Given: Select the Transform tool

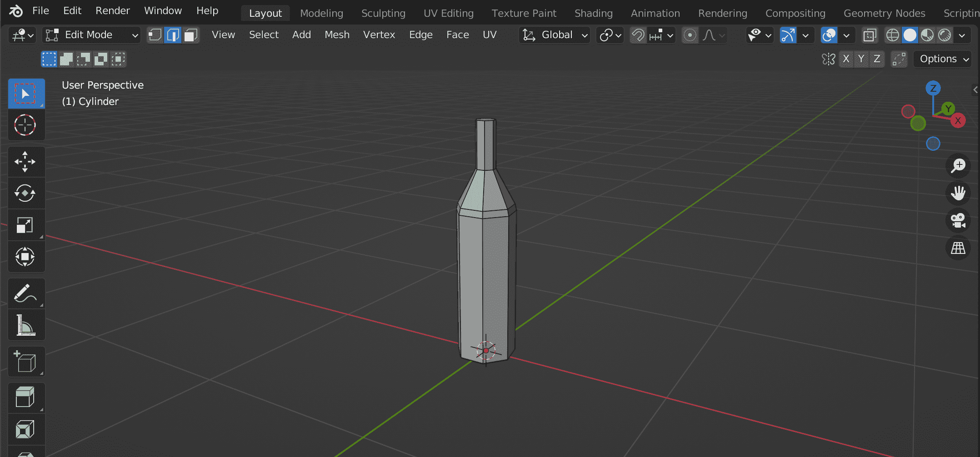Looking at the screenshot, I should tap(26, 257).
